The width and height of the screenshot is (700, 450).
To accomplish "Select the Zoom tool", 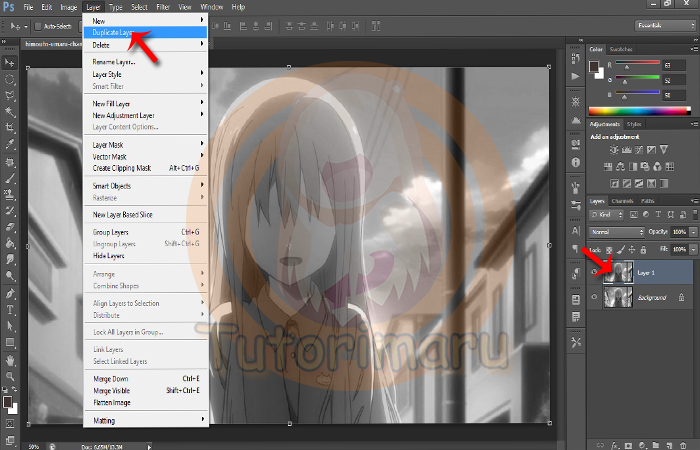I will pyautogui.click(x=9, y=375).
